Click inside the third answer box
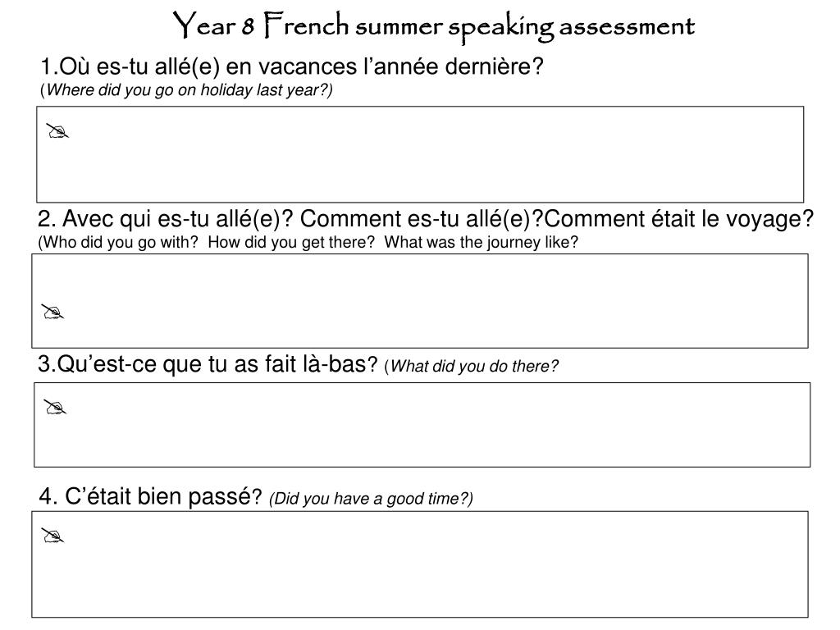Screen dimensions: 840x630 click(422, 425)
